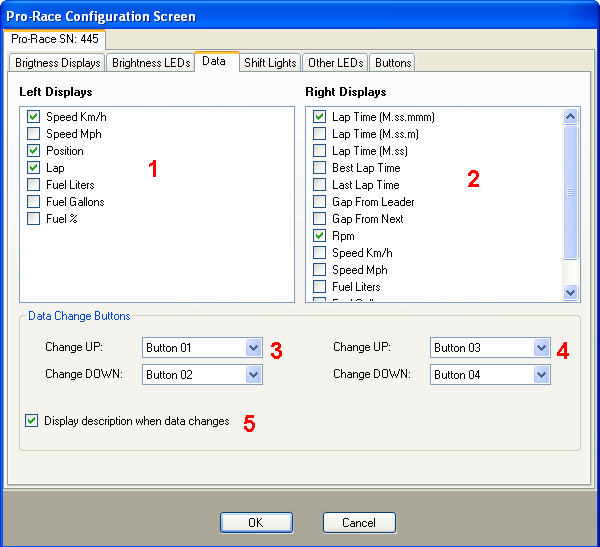
Task: Click the Right Displays scrollbar down arrow
Action: coord(571,293)
